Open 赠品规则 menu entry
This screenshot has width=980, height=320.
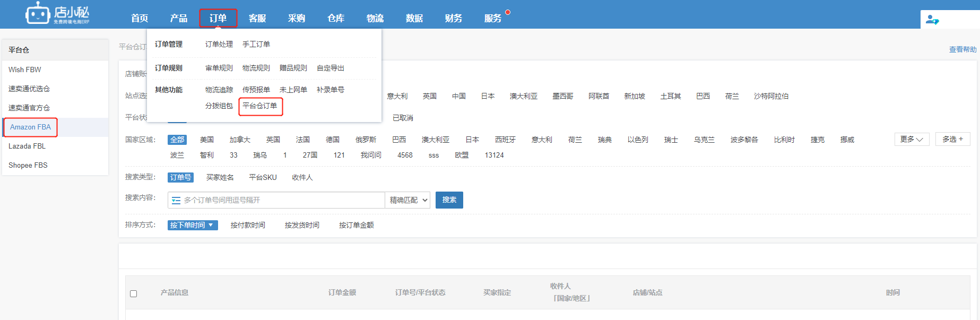(x=293, y=68)
